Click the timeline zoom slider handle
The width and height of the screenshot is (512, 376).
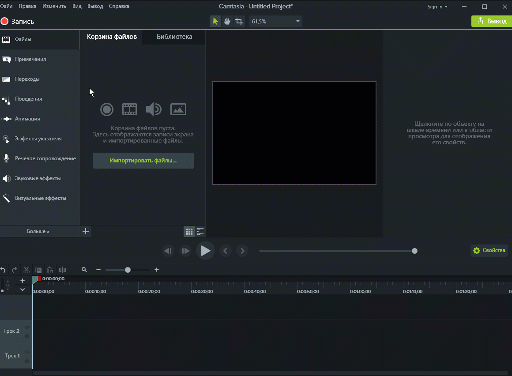pos(128,270)
